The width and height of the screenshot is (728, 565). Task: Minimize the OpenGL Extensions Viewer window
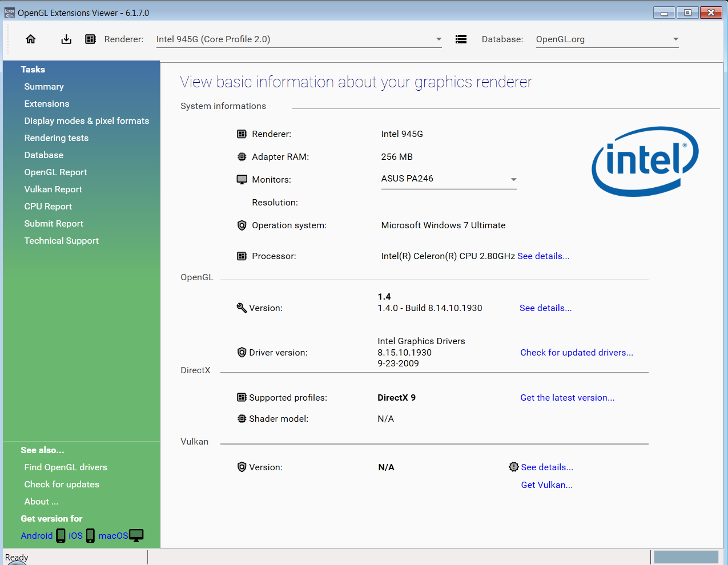(x=665, y=13)
